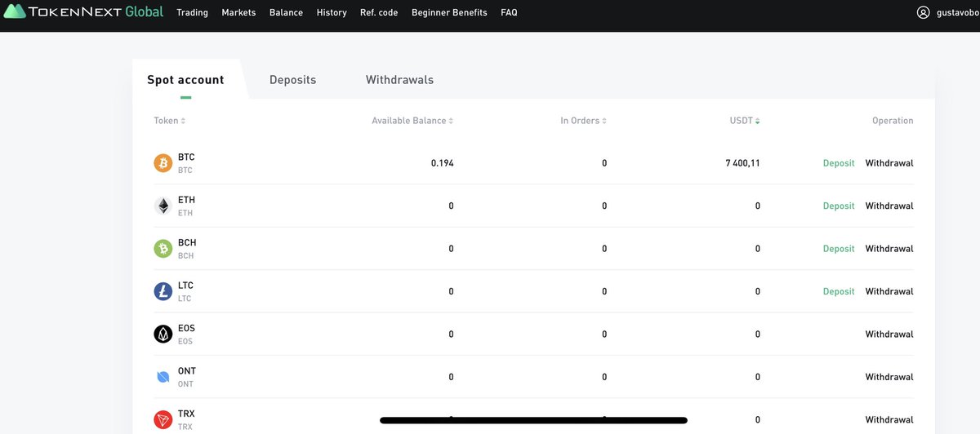Click the BCH coin icon
This screenshot has width=980, height=434.
click(163, 249)
